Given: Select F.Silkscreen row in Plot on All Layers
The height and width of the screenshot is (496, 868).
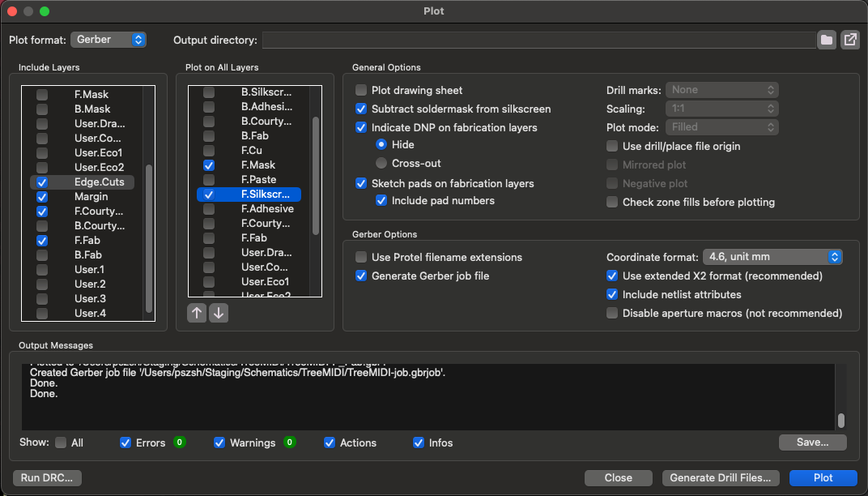Looking at the screenshot, I should (266, 195).
